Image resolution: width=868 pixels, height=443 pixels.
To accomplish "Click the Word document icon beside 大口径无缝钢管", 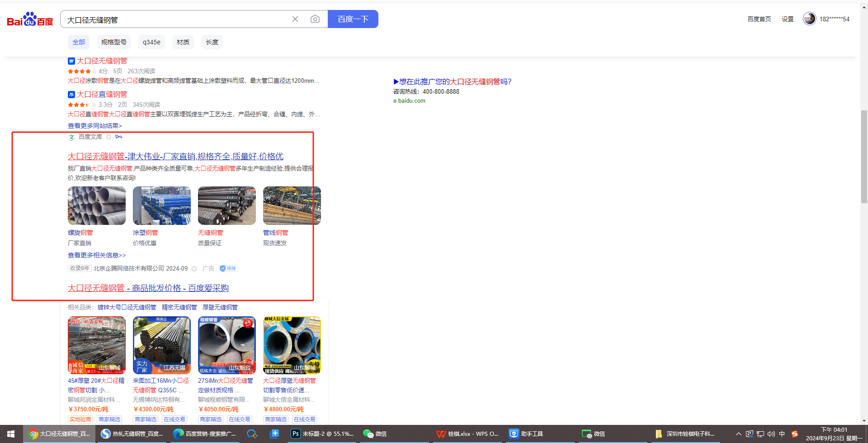I will (71, 61).
